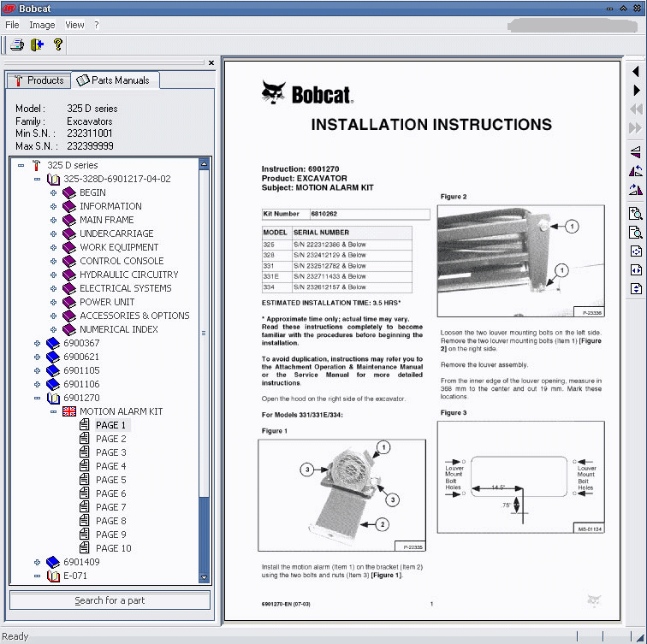Select the POWER UNIT tree item
Viewport: 647px width, 644px height.
pos(107,302)
